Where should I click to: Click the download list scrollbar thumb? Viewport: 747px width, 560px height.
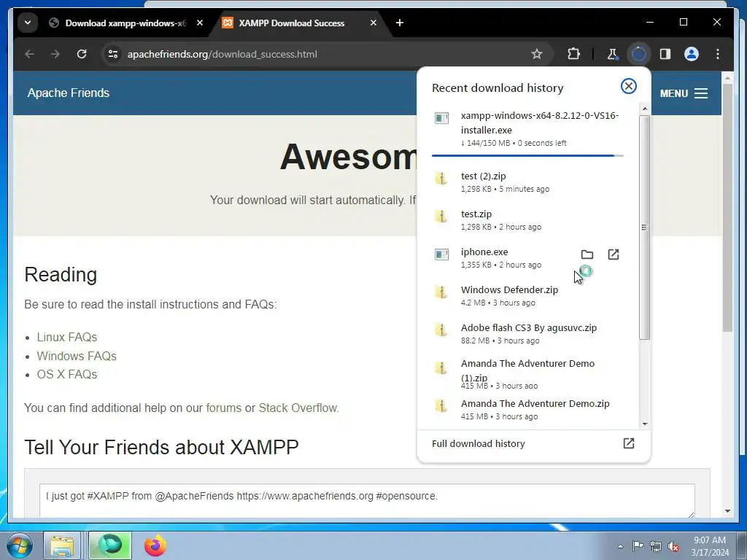(645, 227)
